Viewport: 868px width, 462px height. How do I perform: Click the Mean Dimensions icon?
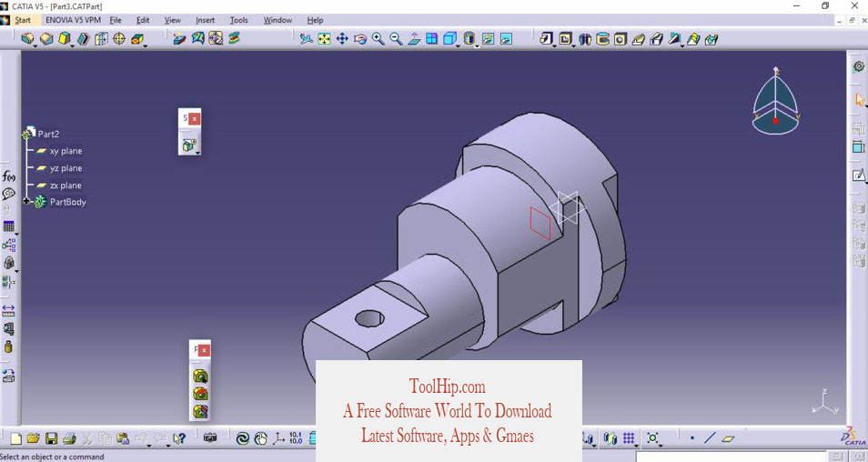(x=296, y=438)
